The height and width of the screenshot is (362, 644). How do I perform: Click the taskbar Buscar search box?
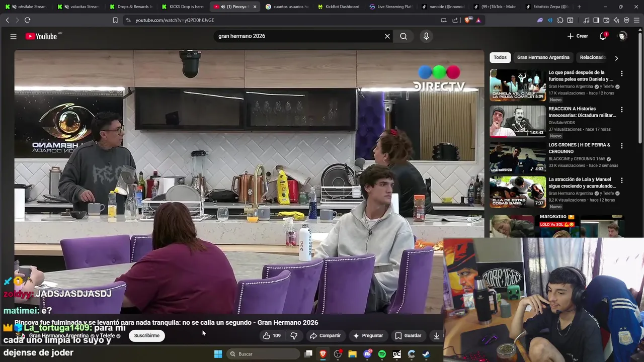coord(263,354)
